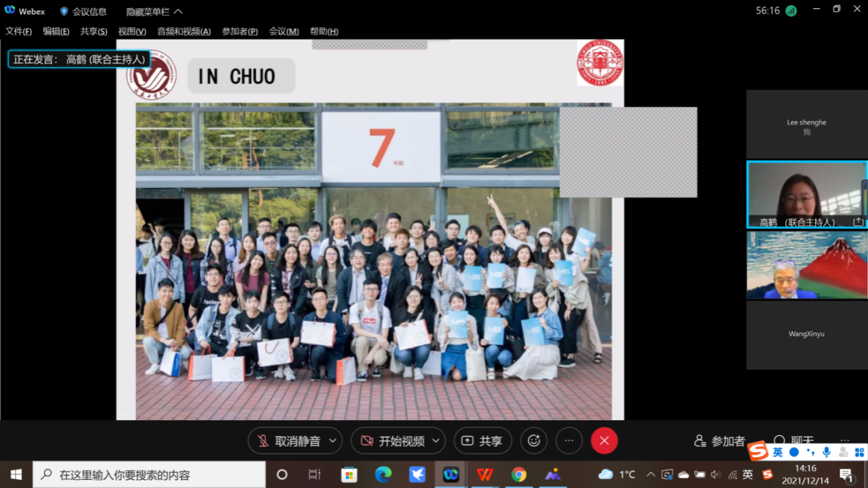
Task: Toggle the 参加者 participants panel
Action: [x=720, y=441]
